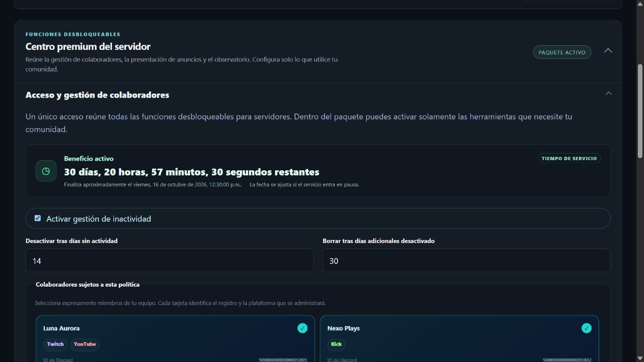Click the PAQUETE ACTIVO badge
Image resolution: width=644 pixels, height=362 pixels.
click(562, 52)
